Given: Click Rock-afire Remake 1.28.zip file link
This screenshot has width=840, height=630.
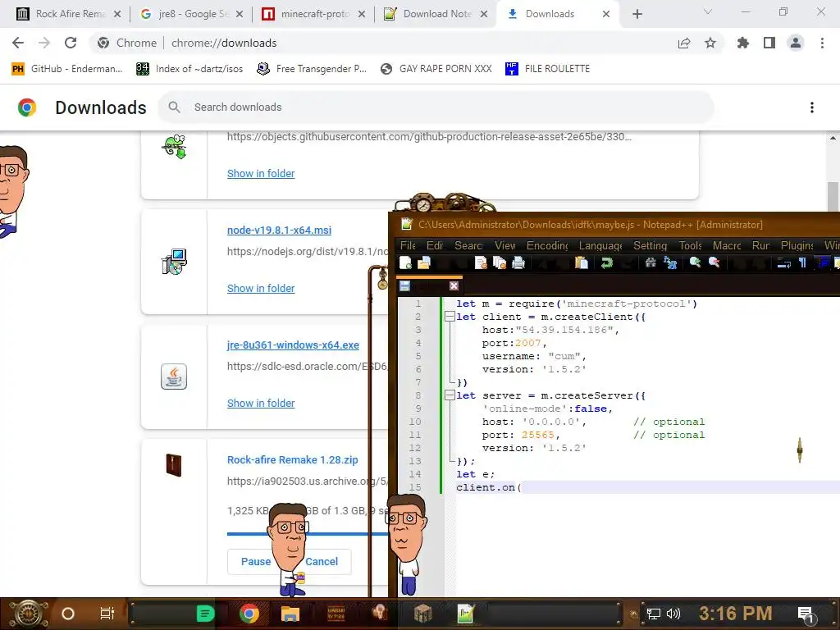Looking at the screenshot, I should (293, 459).
